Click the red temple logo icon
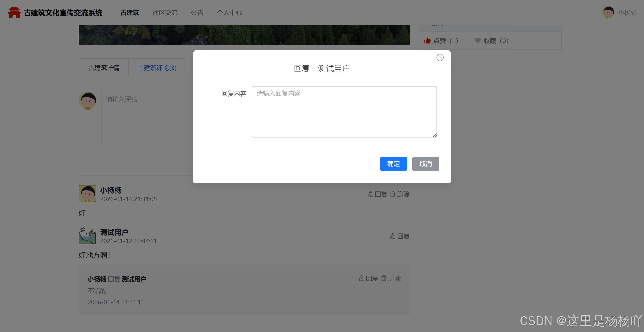The image size is (644, 332). click(14, 13)
